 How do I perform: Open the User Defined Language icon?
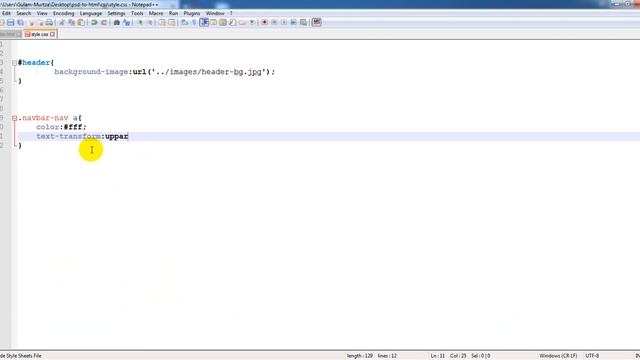213,22
